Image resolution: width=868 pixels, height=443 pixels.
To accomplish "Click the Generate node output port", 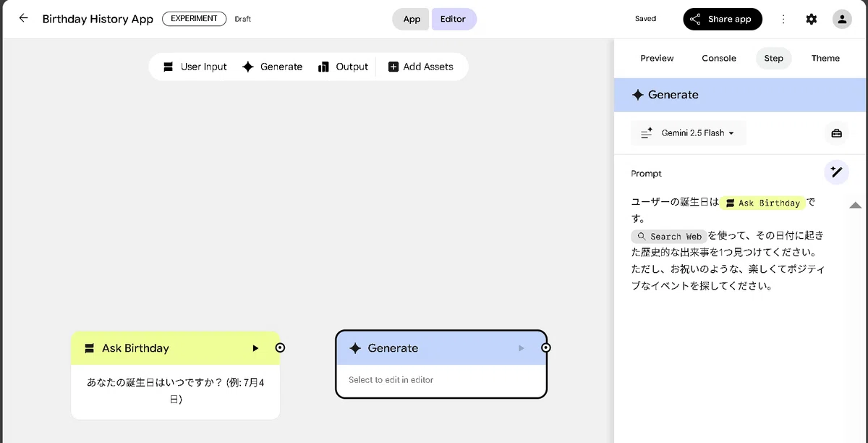I will click(x=546, y=348).
